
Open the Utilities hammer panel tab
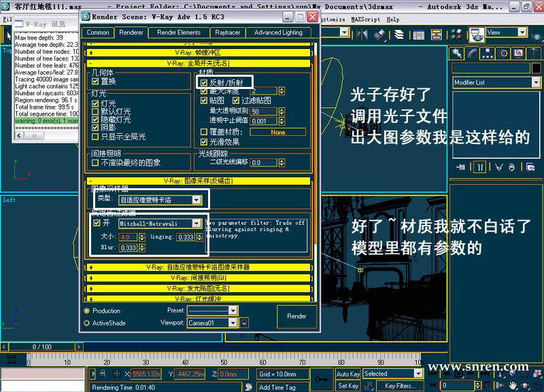click(x=534, y=54)
